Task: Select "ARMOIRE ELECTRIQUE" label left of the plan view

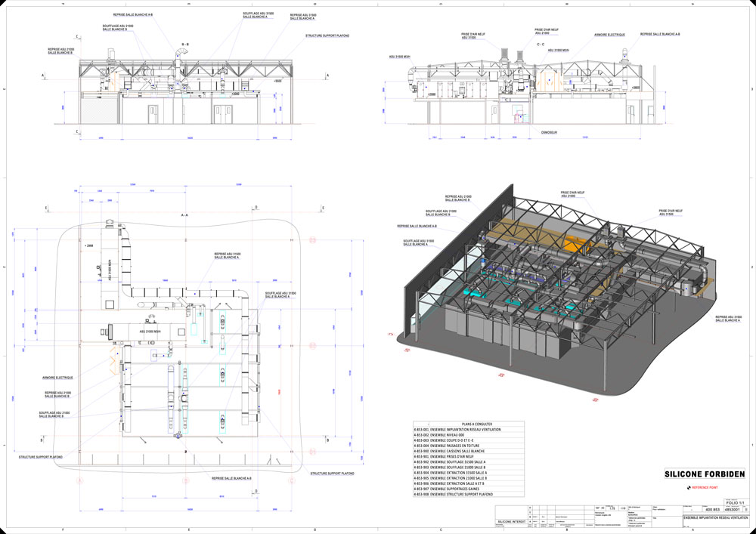Action: click(x=57, y=378)
